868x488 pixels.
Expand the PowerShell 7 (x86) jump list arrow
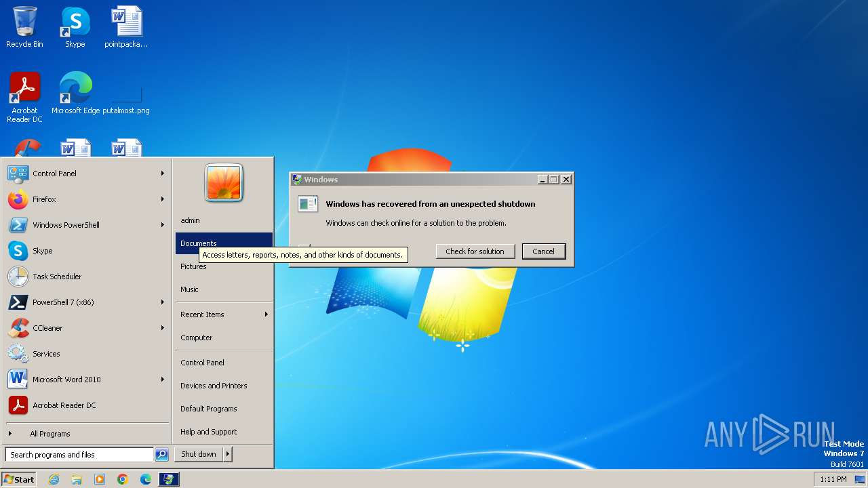click(x=163, y=302)
